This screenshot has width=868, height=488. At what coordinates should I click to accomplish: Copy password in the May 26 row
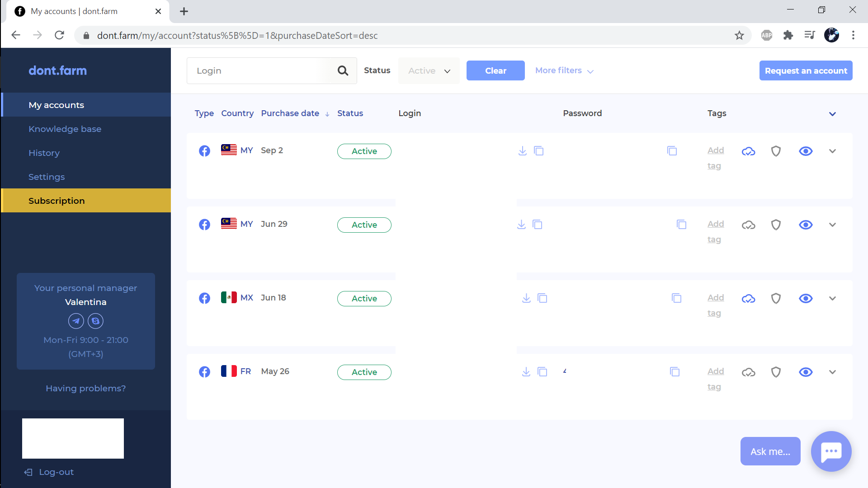[675, 372]
